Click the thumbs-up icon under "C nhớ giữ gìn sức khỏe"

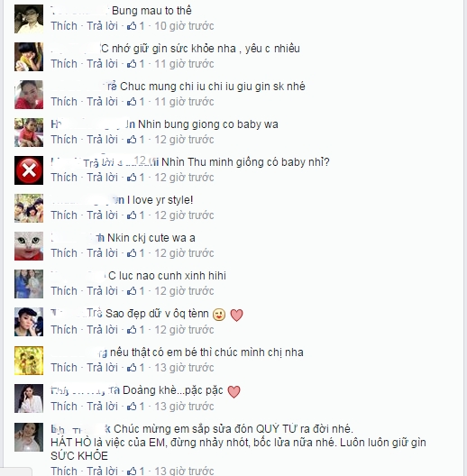point(132,64)
